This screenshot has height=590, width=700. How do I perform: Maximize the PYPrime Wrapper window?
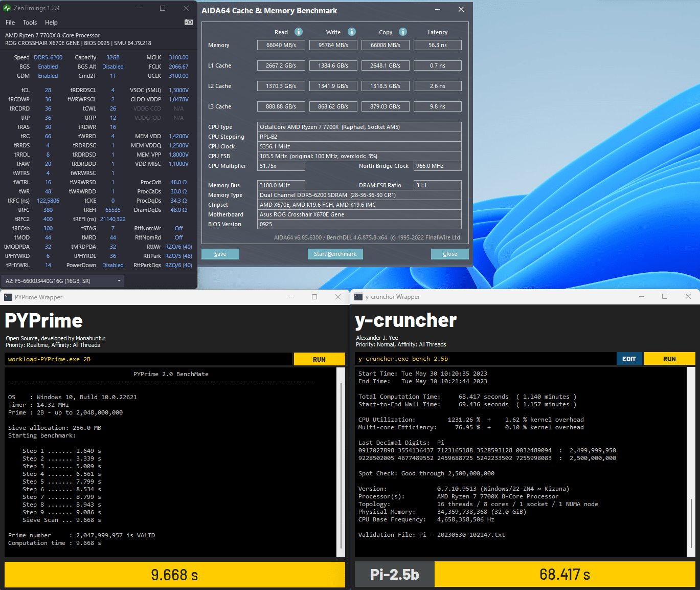(x=314, y=297)
